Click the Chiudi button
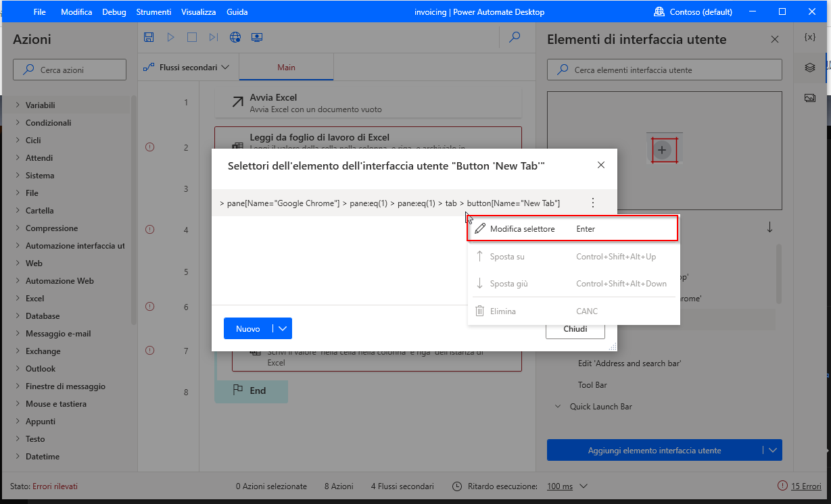Image resolution: width=831 pixels, height=504 pixels. (575, 329)
